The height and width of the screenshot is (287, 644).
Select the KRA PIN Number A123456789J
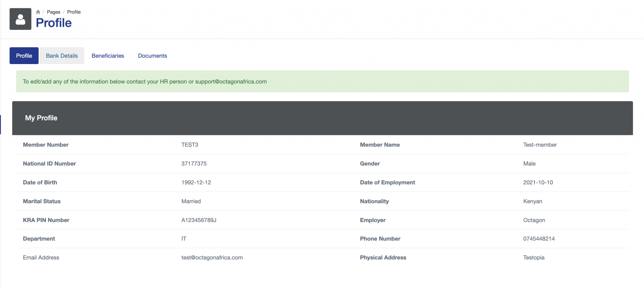tap(199, 220)
